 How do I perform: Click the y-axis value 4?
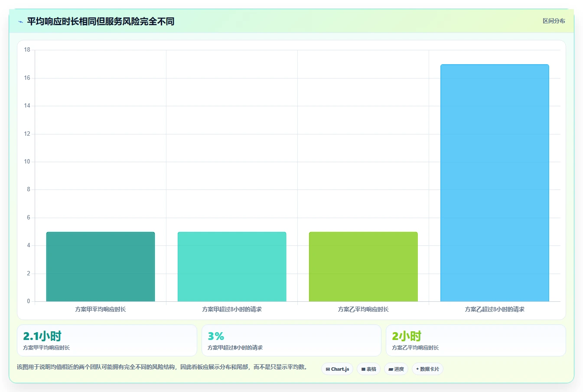click(29, 245)
